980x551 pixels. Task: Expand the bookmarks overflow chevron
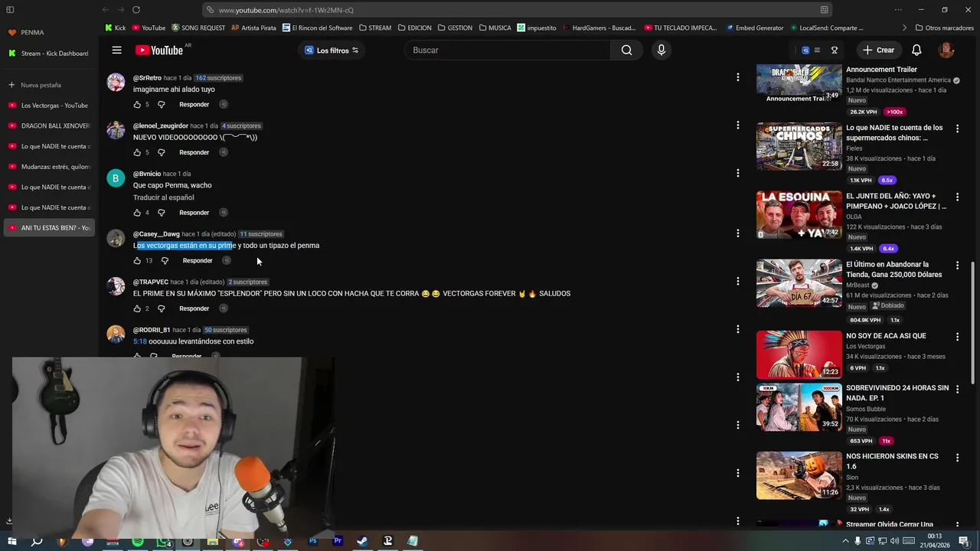pos(904,28)
